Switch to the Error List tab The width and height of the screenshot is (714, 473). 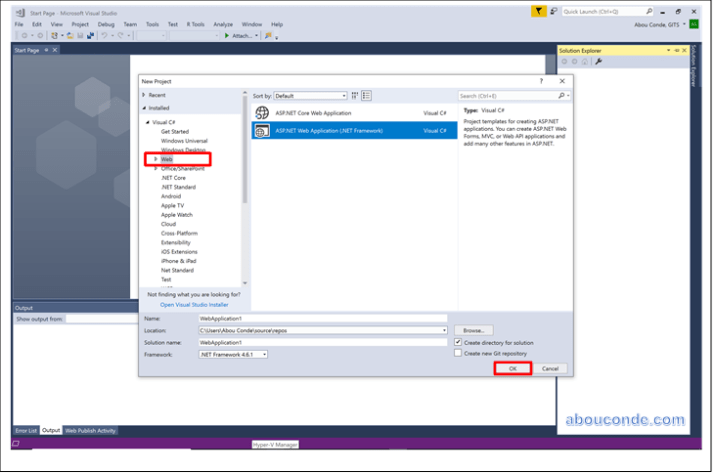coord(26,430)
